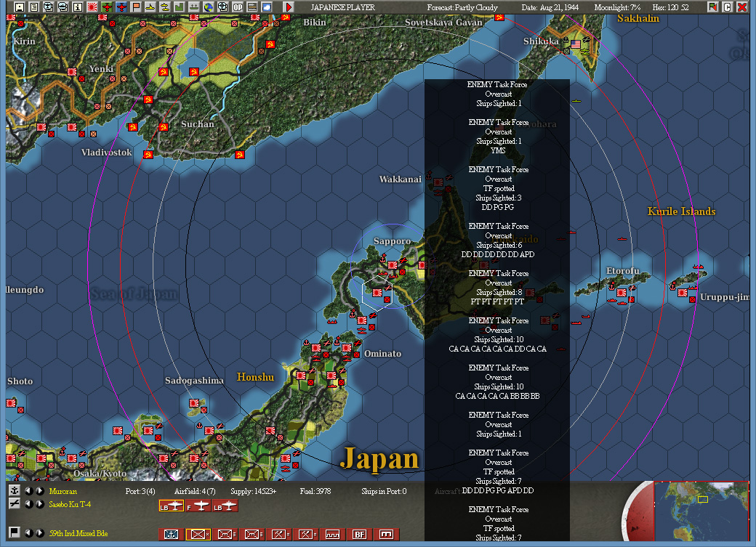Image resolution: width=756 pixels, height=547 pixels.
Task: Select the LB bomber icon after the fighter
Action: click(225, 506)
